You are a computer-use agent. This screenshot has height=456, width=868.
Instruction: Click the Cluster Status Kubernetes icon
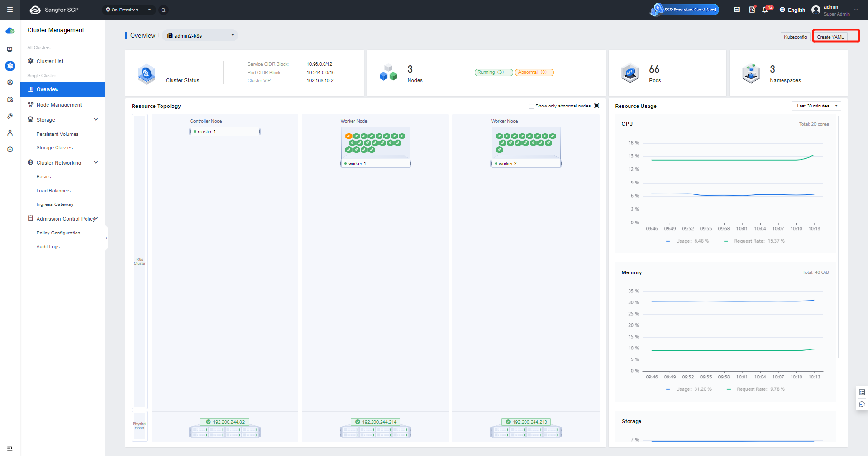point(146,74)
